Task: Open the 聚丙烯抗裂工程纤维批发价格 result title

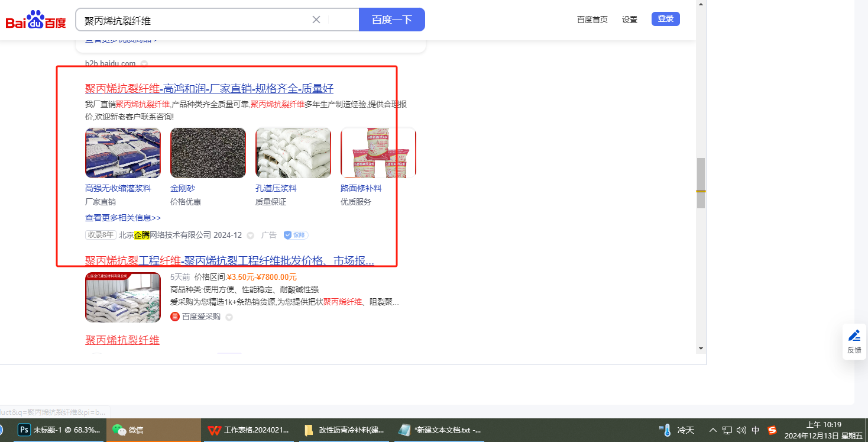Action: 230,261
